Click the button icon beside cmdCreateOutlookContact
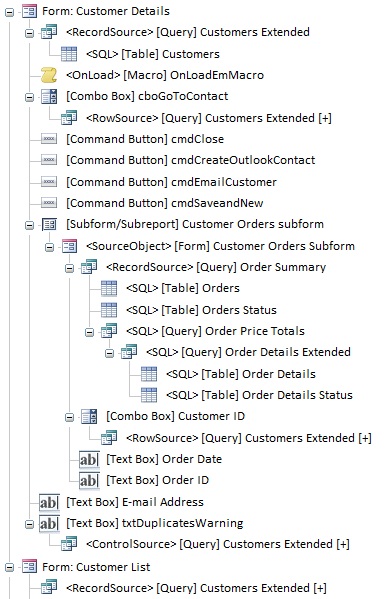The width and height of the screenshot is (387, 599). pyautogui.click(x=49, y=160)
